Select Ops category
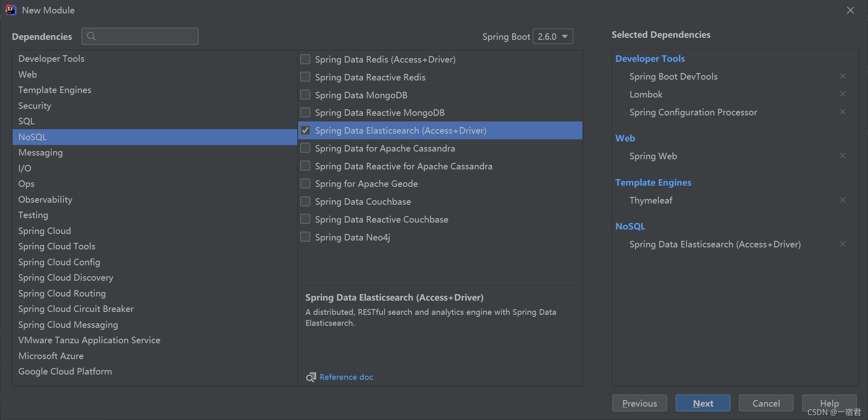 coord(155,184)
